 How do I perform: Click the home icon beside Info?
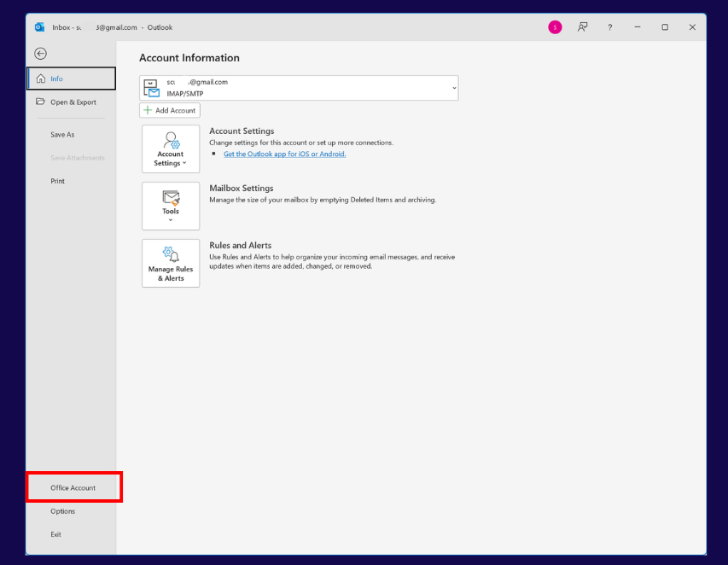(41, 79)
